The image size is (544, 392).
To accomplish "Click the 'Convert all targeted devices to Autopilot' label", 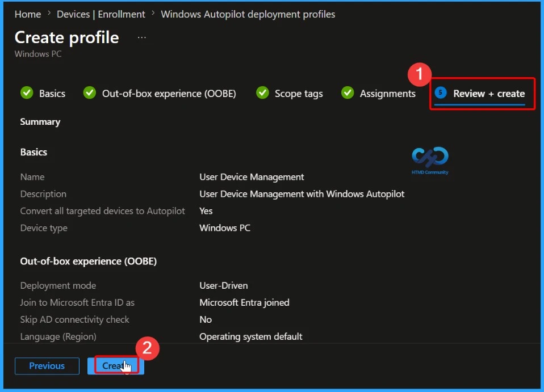I will point(102,211).
